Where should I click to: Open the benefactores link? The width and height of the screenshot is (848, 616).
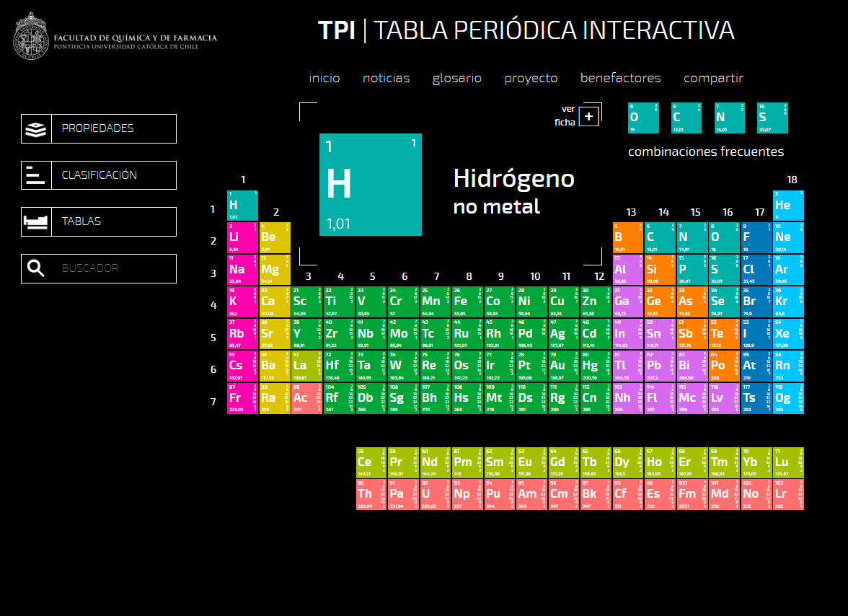click(x=620, y=78)
